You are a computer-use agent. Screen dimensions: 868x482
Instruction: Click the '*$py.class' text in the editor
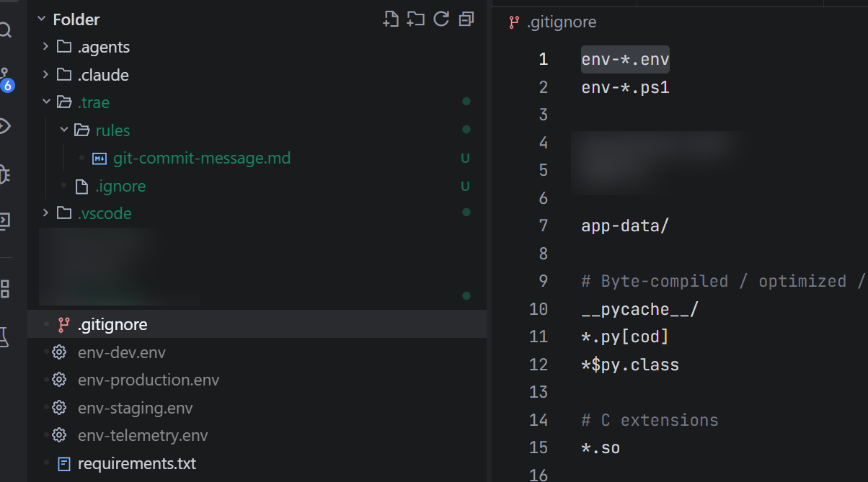point(630,365)
